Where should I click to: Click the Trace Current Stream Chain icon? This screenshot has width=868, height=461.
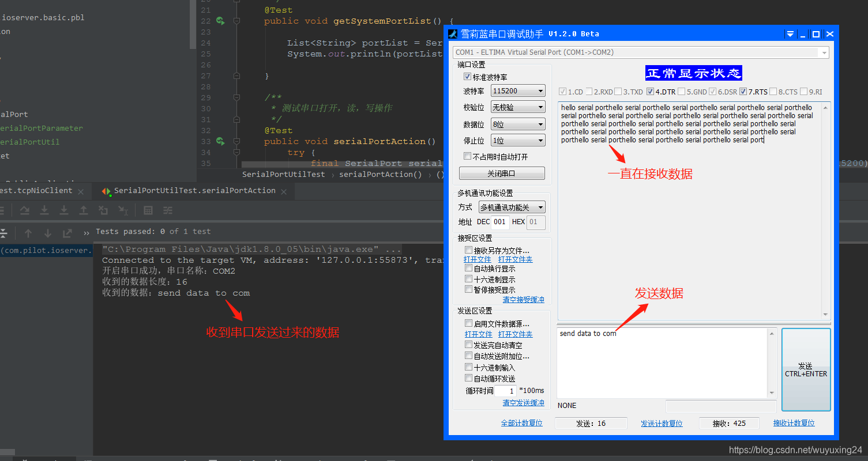point(168,210)
